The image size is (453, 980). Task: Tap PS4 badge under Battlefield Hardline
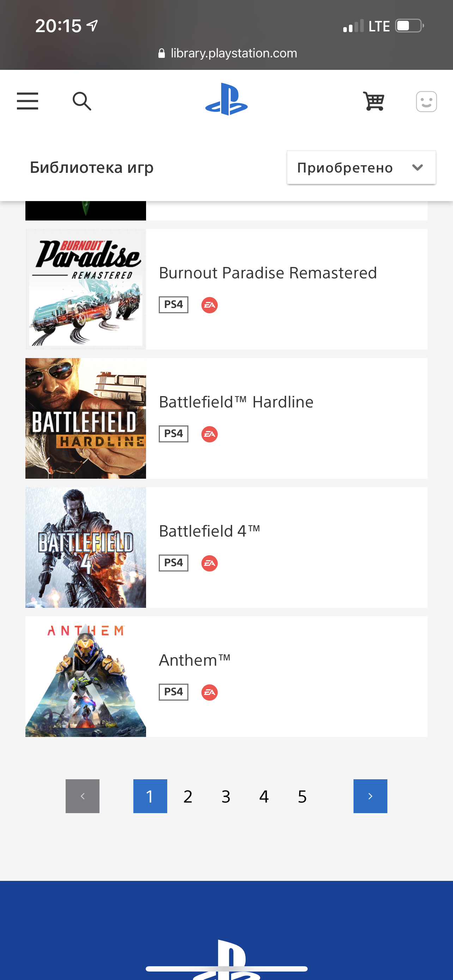tap(174, 434)
